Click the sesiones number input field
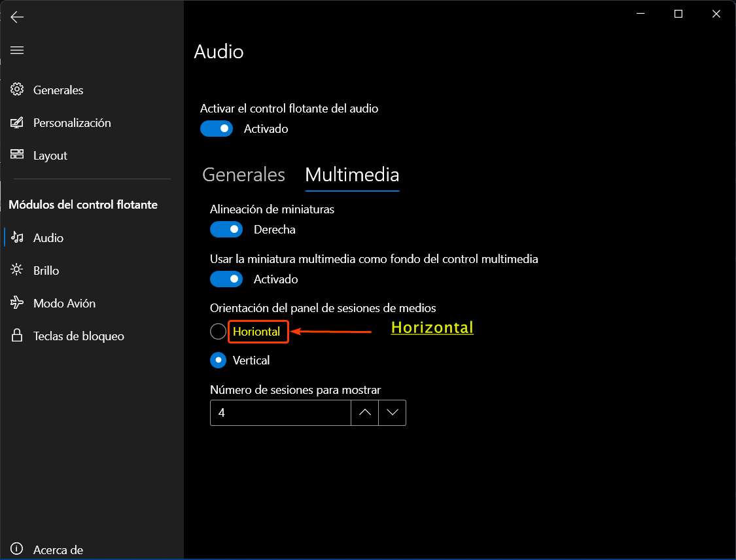This screenshot has width=736, height=560. pos(281,413)
